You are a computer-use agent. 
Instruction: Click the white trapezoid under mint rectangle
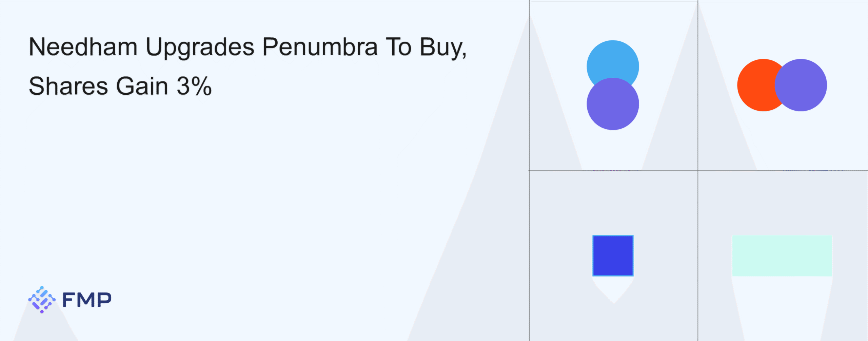pyautogui.click(x=782, y=305)
